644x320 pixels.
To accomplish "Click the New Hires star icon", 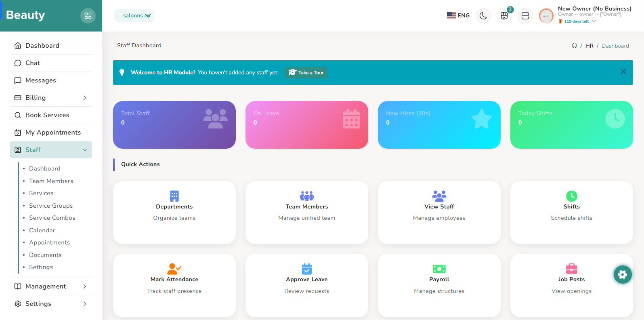I will click(482, 119).
